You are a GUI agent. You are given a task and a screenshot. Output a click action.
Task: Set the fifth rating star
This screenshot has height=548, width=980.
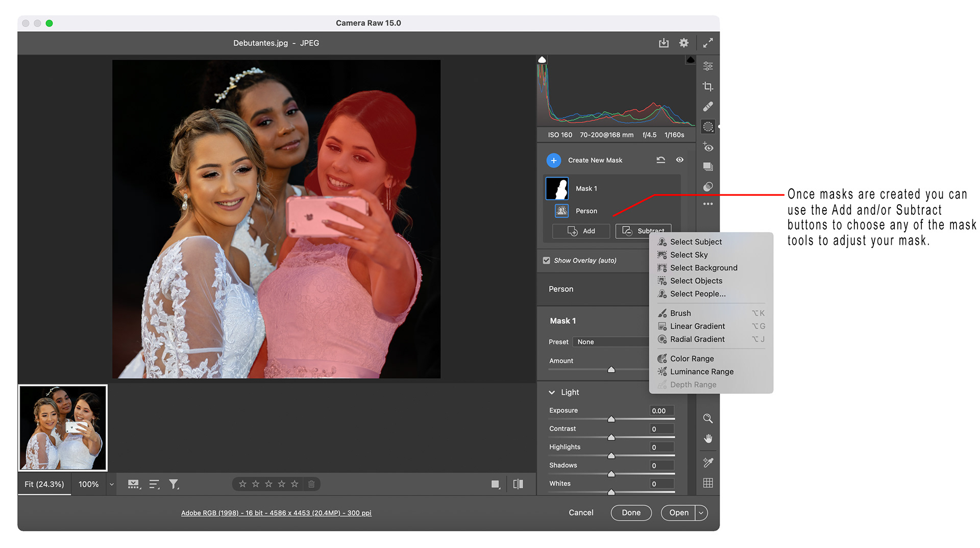[295, 484]
